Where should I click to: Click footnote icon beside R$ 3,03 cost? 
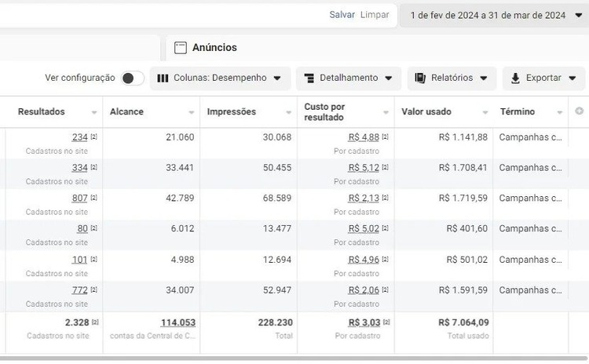(x=386, y=322)
